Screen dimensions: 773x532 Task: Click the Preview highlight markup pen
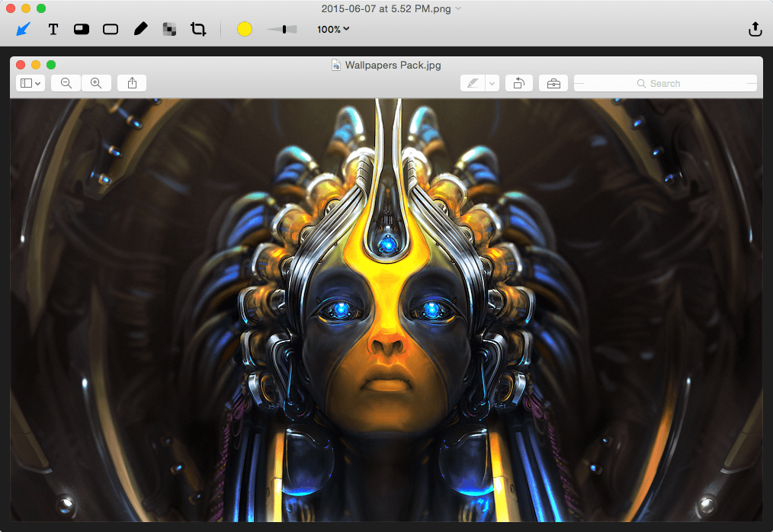(473, 83)
